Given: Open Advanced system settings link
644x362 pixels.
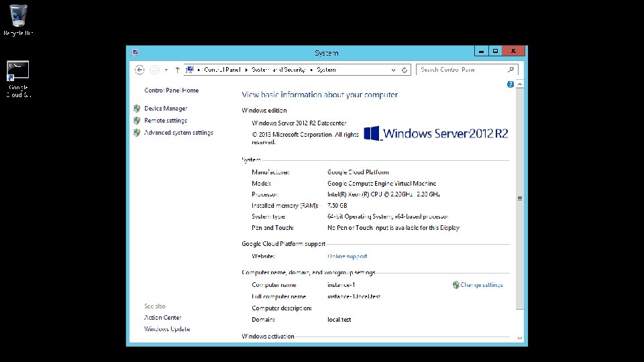Looking at the screenshot, I should pyautogui.click(x=178, y=133).
